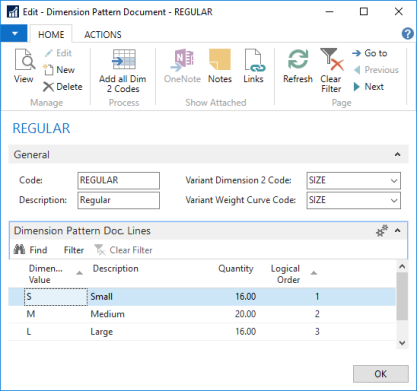Minimize the window
Viewport: 417px width, 391px height.
tap(329, 12)
